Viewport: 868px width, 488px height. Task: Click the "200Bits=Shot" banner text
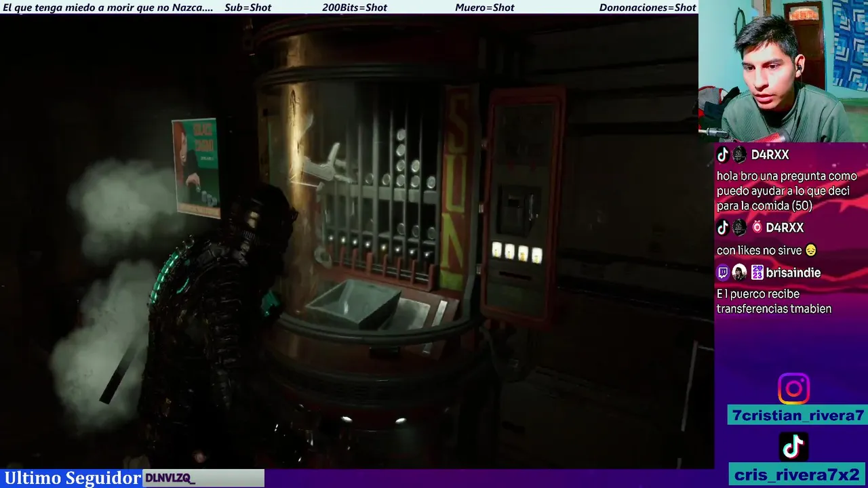tap(355, 7)
